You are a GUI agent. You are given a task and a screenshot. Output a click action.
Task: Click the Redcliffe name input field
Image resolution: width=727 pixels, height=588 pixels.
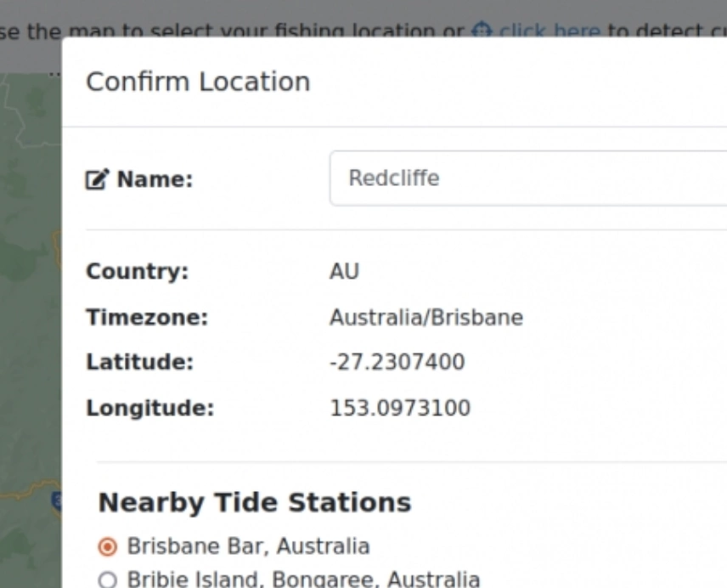527,178
